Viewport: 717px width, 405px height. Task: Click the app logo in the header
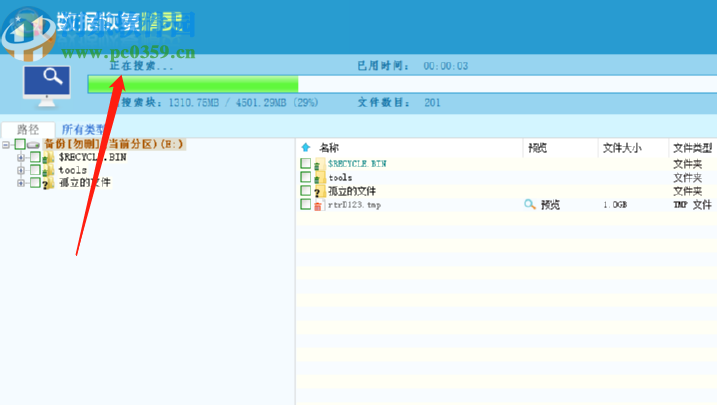[28, 35]
